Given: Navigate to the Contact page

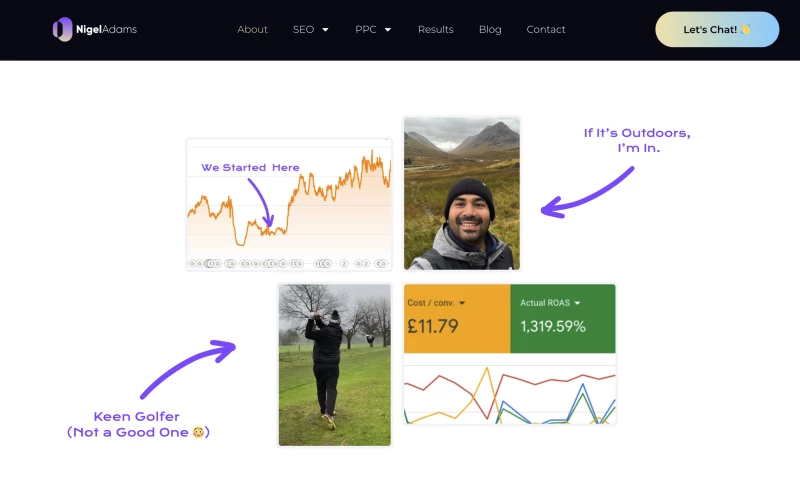Looking at the screenshot, I should click(545, 30).
